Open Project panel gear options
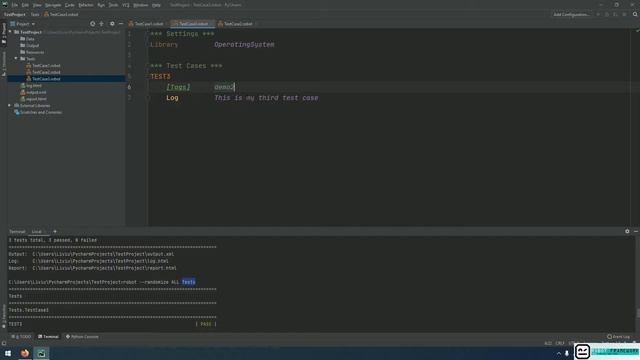The height and width of the screenshot is (360, 640). pos(112,24)
